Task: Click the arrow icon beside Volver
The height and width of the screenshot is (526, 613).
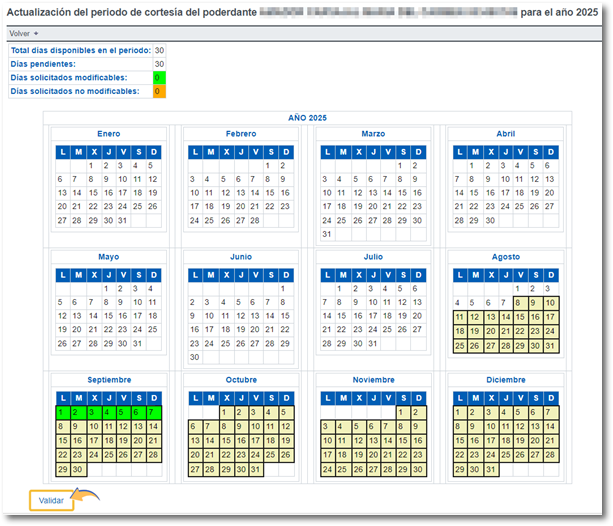Action: [x=36, y=33]
